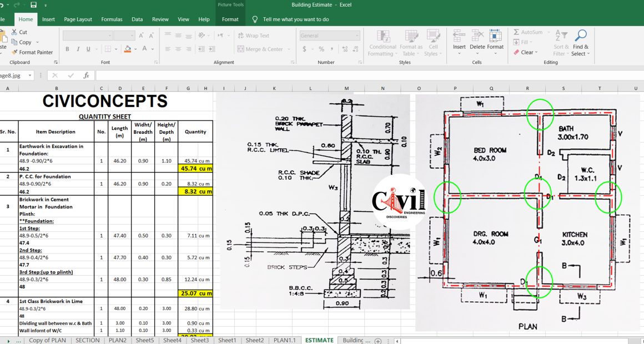Click the Format cells icon
Image resolution: width=644 pixels, height=344 pixels.
click(x=495, y=36)
